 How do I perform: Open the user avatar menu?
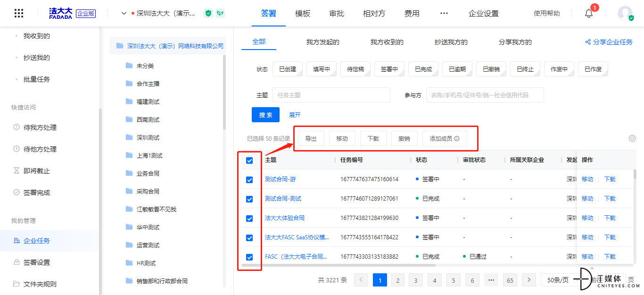coord(625,13)
